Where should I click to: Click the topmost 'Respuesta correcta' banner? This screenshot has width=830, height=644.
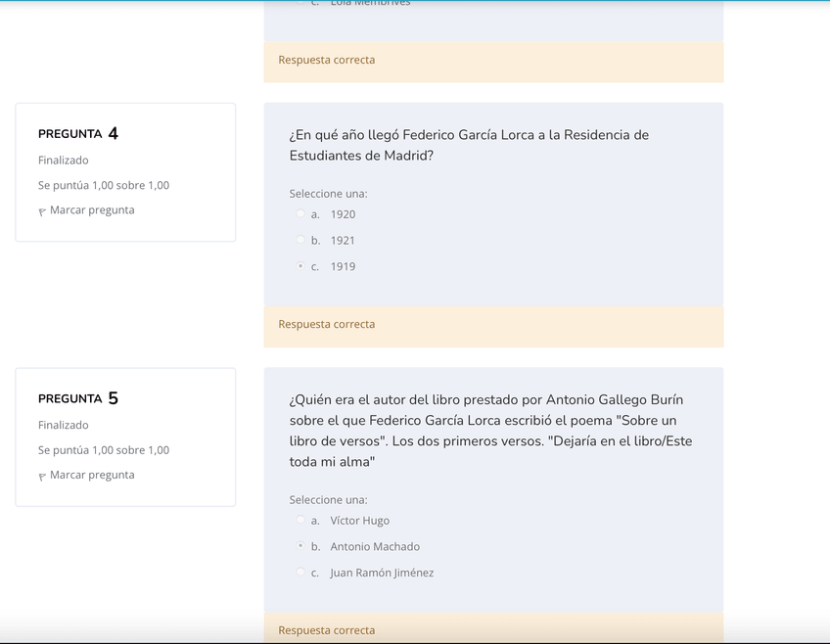(327, 61)
